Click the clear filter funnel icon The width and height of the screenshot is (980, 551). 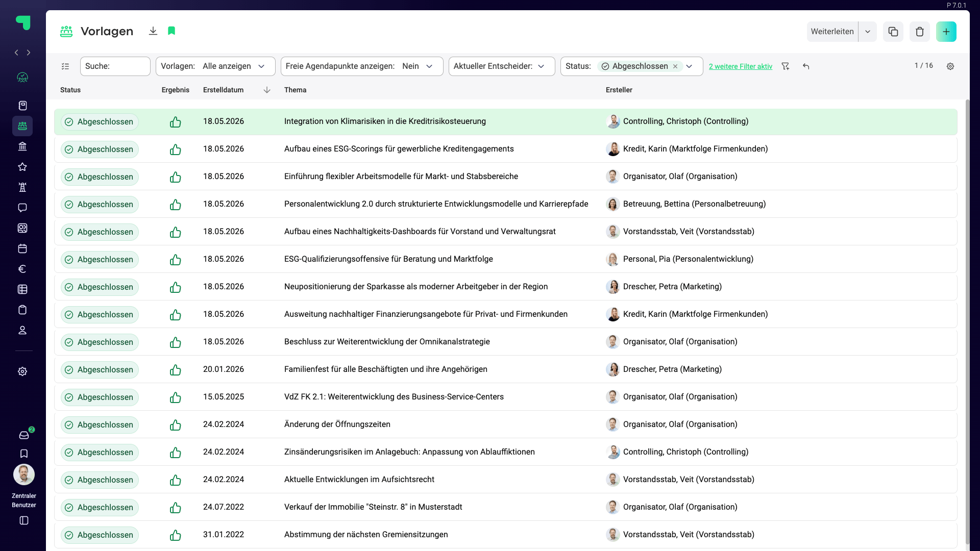coord(786,66)
